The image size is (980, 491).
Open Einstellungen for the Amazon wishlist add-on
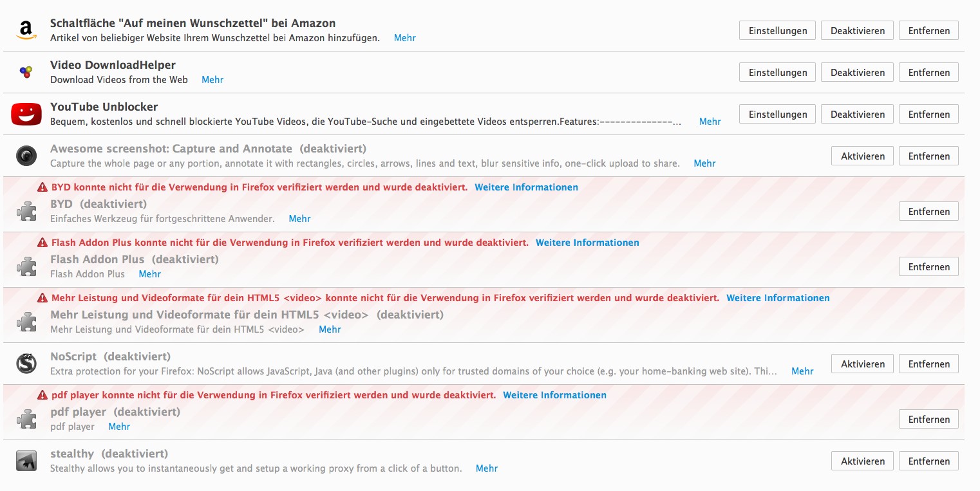click(778, 30)
